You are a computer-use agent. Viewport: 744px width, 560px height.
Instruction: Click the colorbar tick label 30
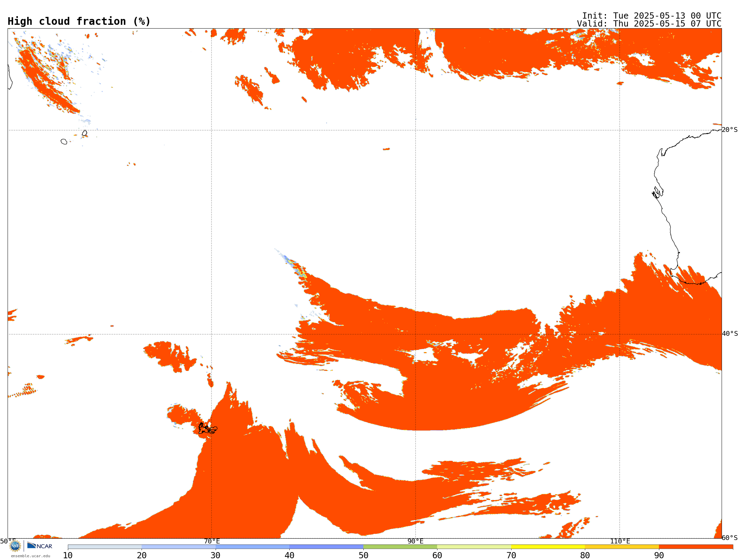tap(216, 556)
